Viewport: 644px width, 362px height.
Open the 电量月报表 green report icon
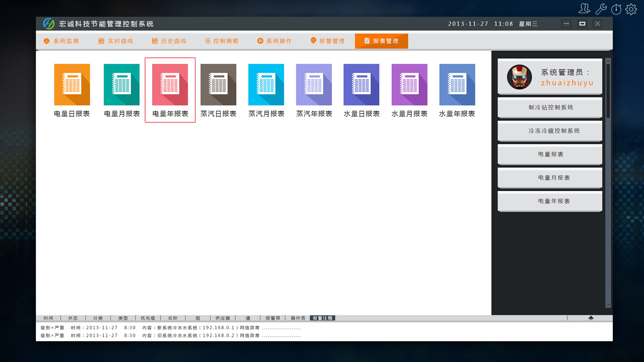[x=121, y=84]
